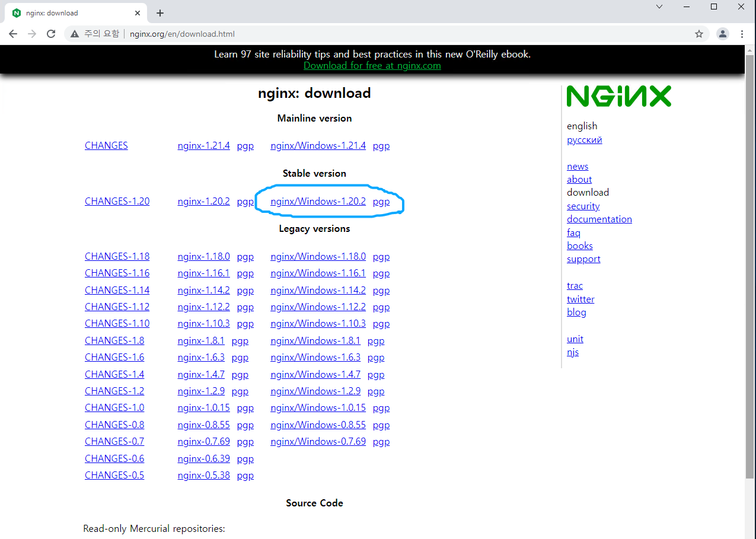The image size is (756, 539).
Task: Download nginx-1.20.2 stable source
Action: (203, 201)
